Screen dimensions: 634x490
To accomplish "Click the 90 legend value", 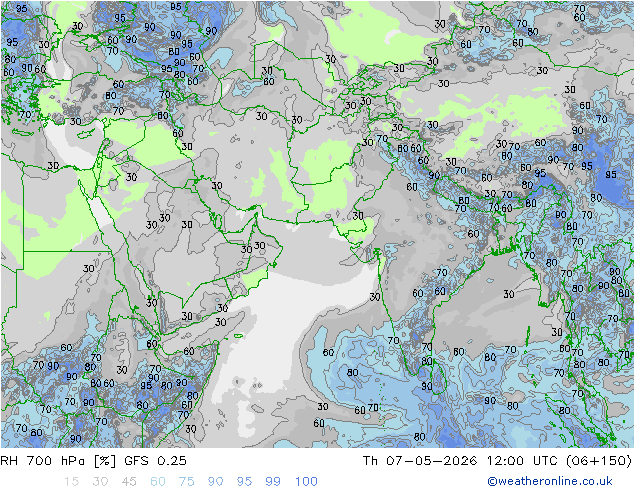I will [216, 482].
